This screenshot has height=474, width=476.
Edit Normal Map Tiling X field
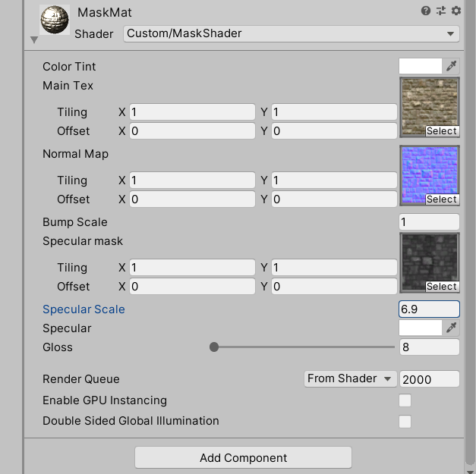(192, 180)
